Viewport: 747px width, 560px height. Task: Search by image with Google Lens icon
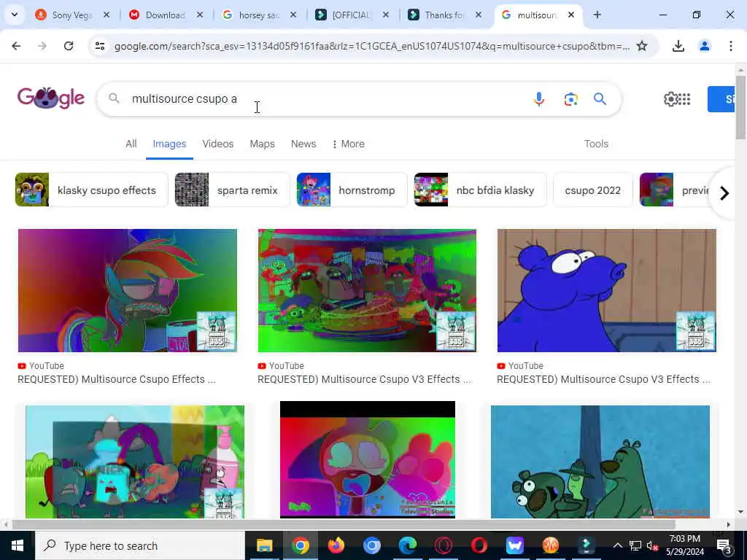click(570, 98)
